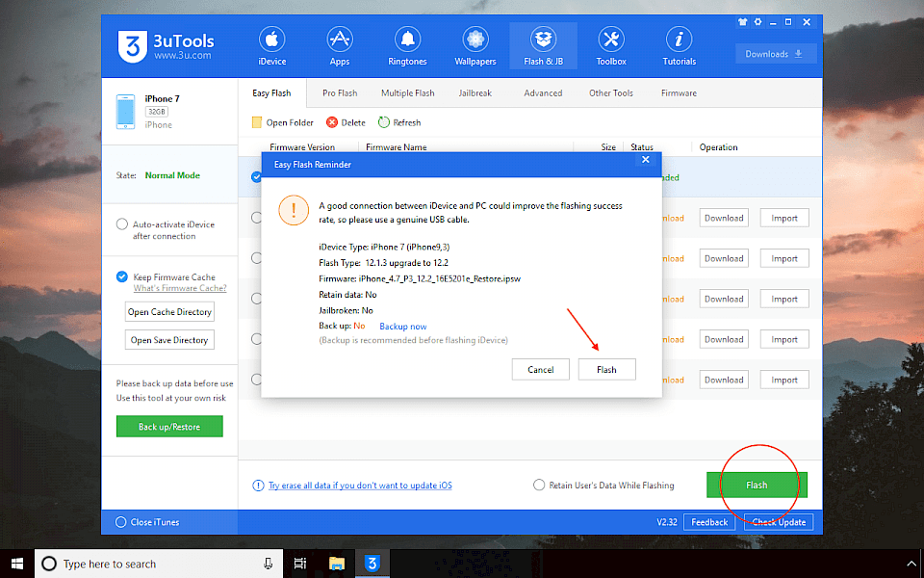Open the Wallpapers section
Viewport: 924px width, 578px height.
coord(475,46)
